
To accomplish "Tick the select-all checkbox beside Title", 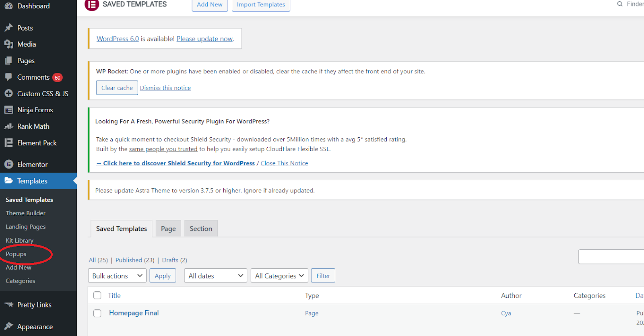I will coord(97,295).
